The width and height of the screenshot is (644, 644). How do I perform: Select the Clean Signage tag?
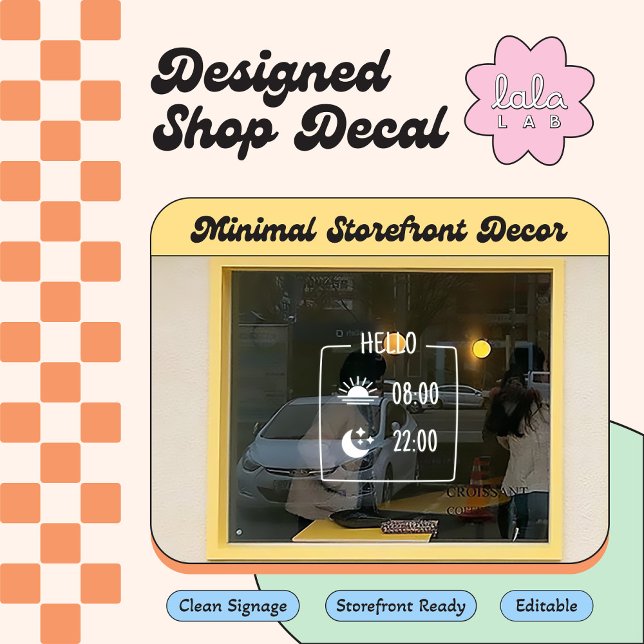(232, 606)
